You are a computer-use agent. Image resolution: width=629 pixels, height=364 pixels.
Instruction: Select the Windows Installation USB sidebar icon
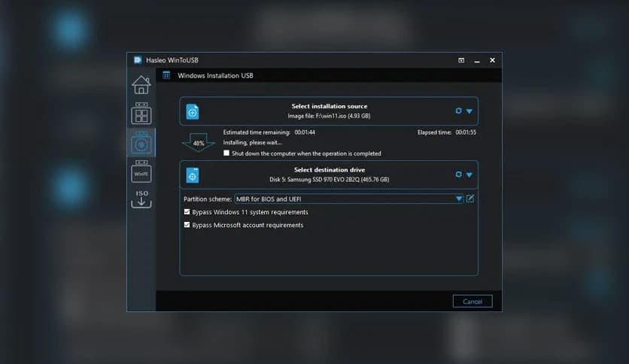[x=141, y=143]
